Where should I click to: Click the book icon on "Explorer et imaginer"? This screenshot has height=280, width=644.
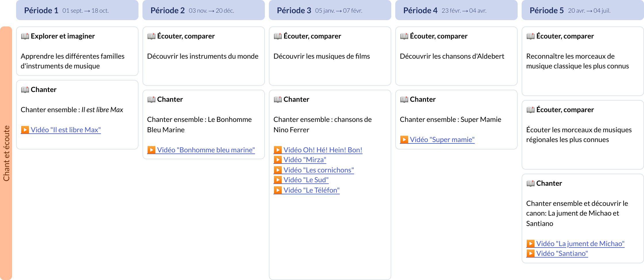25,36
